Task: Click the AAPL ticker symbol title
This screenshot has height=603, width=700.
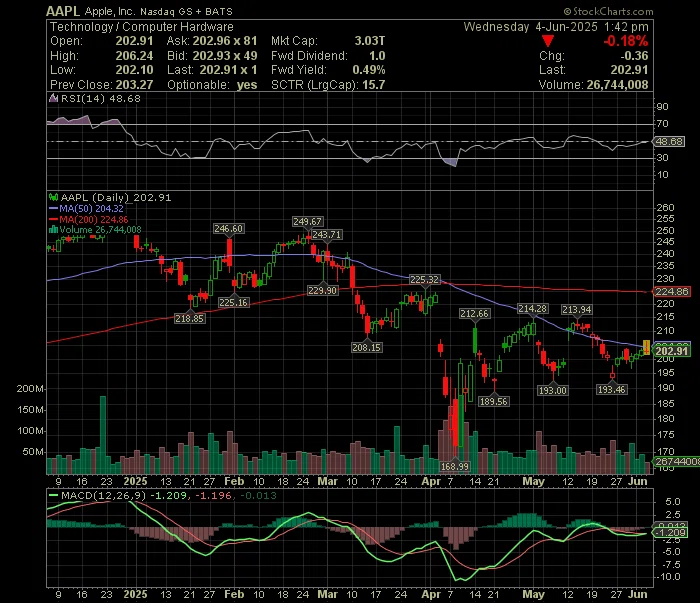Action: pos(63,11)
